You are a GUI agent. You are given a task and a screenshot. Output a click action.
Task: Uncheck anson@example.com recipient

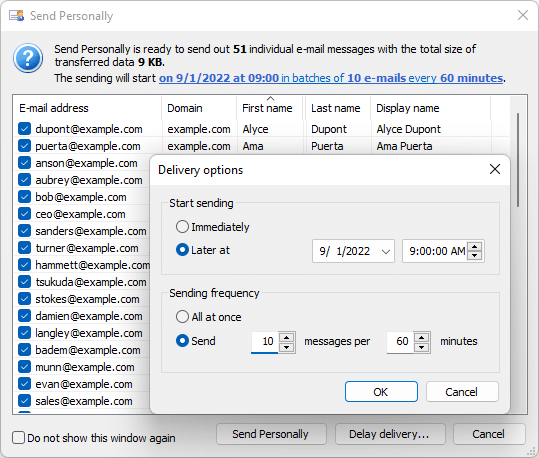pyautogui.click(x=24, y=163)
